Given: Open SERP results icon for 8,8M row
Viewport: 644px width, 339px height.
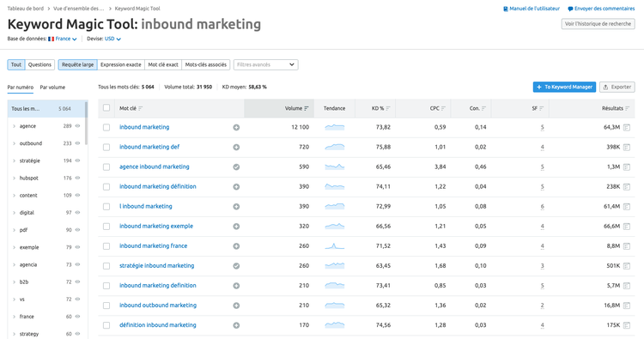Looking at the screenshot, I should [627, 246].
